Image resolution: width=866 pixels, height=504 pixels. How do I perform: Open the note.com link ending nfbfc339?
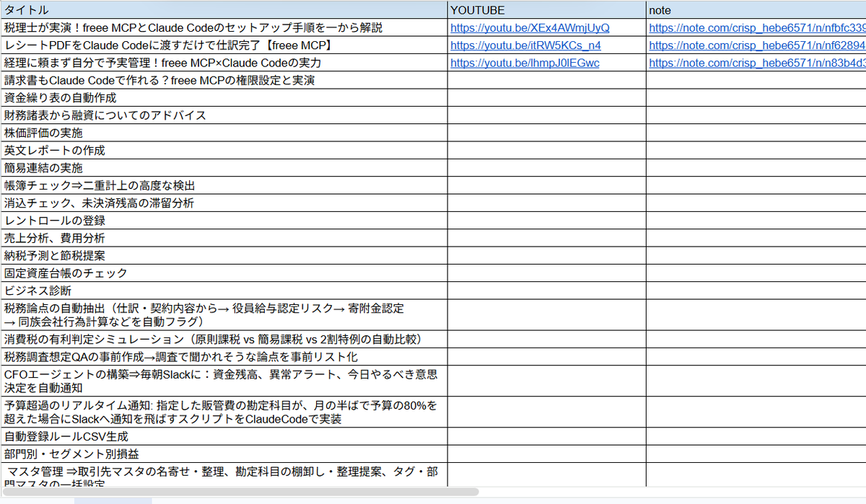tap(757, 28)
